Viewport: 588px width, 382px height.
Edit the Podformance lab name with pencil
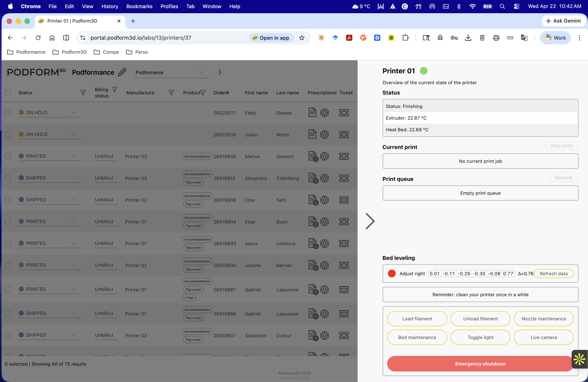(122, 72)
